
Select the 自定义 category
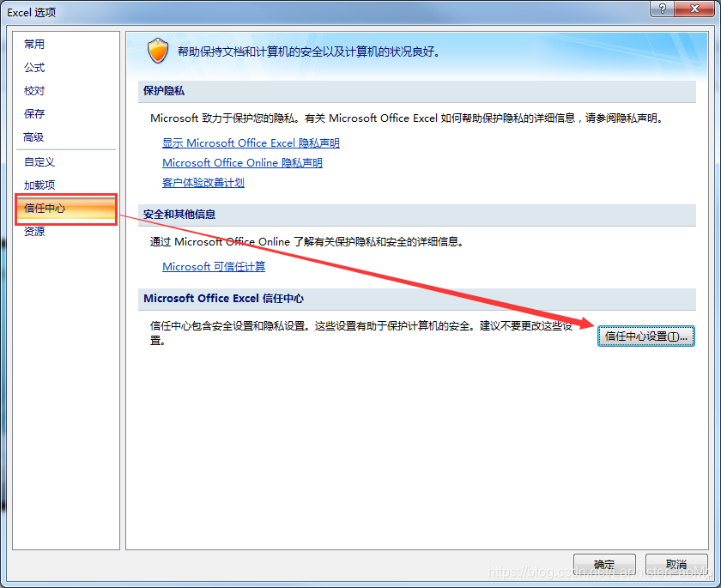coord(39,162)
